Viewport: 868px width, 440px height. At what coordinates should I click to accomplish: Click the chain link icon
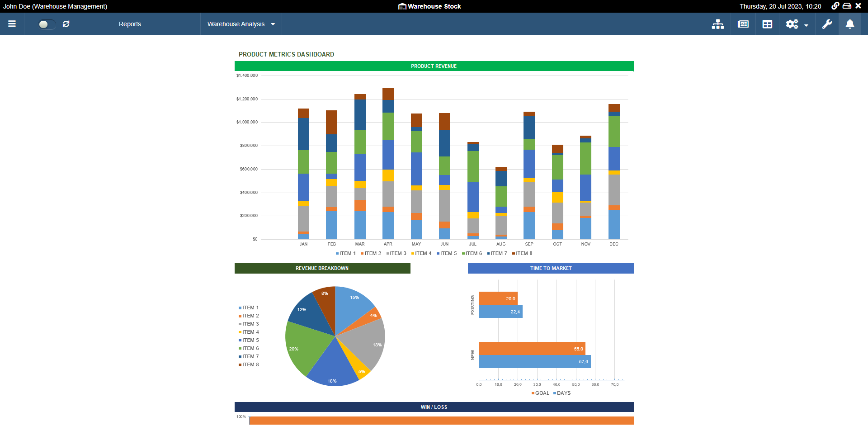tap(835, 6)
